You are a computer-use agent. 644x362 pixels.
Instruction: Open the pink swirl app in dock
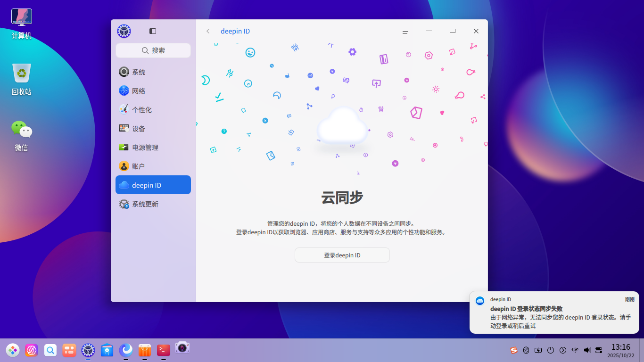pyautogui.click(x=32, y=350)
